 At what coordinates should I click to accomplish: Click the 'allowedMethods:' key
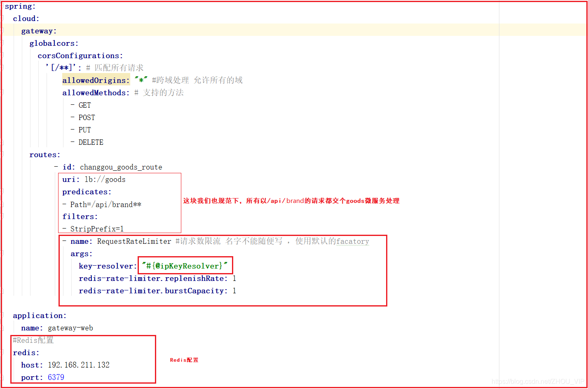click(x=96, y=93)
